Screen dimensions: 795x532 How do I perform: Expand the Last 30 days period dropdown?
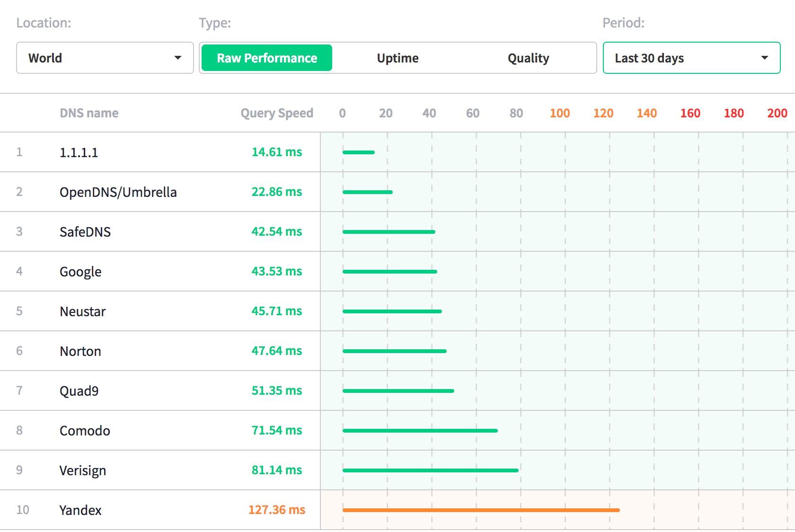pyautogui.click(x=691, y=58)
